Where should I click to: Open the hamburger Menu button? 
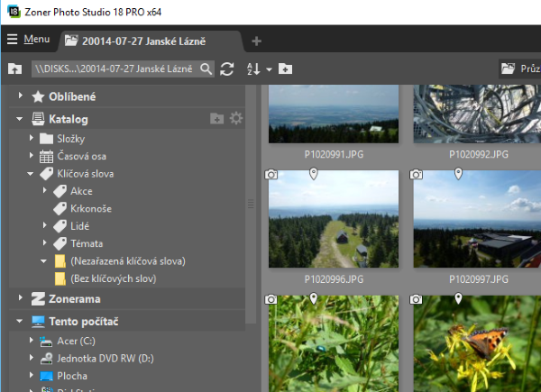click(x=28, y=40)
